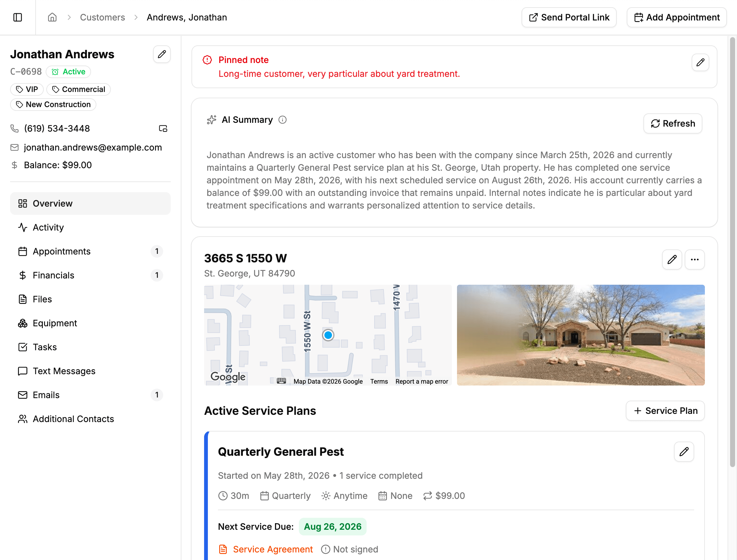Click the Emails count badge

(157, 395)
